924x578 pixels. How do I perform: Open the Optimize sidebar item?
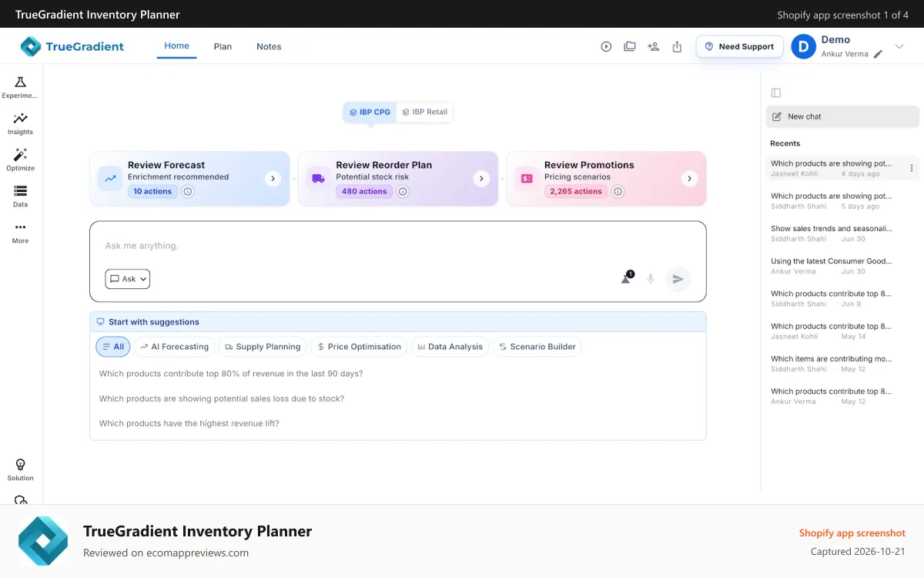[x=20, y=160]
